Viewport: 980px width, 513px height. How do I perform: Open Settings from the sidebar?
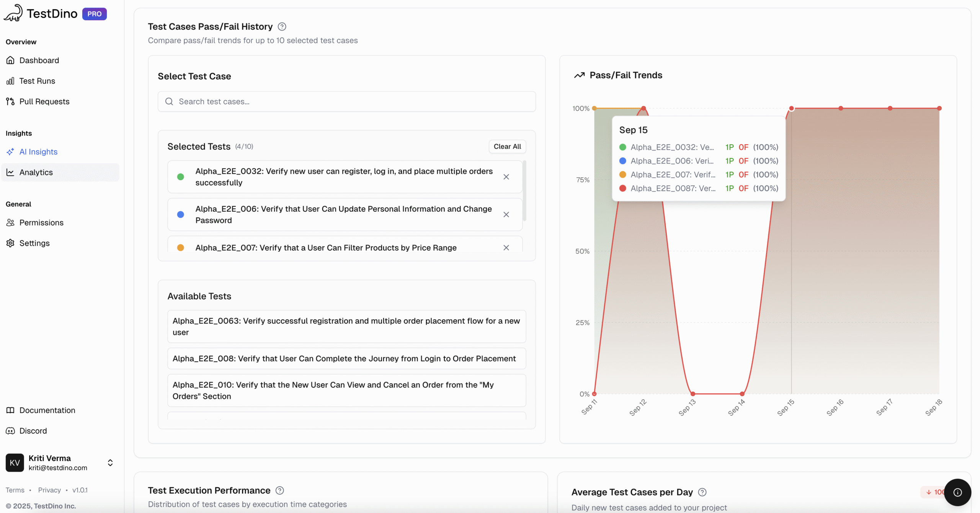tap(34, 243)
